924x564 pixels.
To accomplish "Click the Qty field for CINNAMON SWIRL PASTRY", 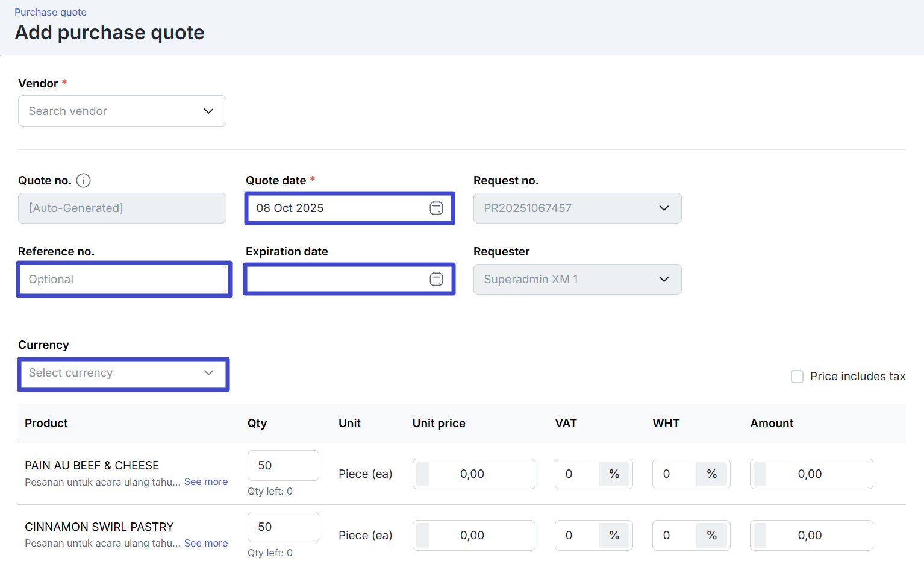I will coord(283,527).
